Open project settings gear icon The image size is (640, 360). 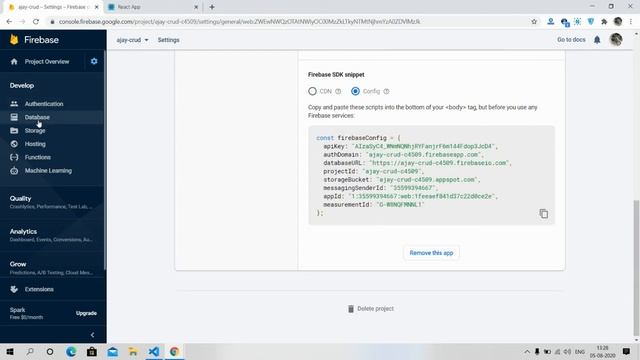tap(94, 61)
